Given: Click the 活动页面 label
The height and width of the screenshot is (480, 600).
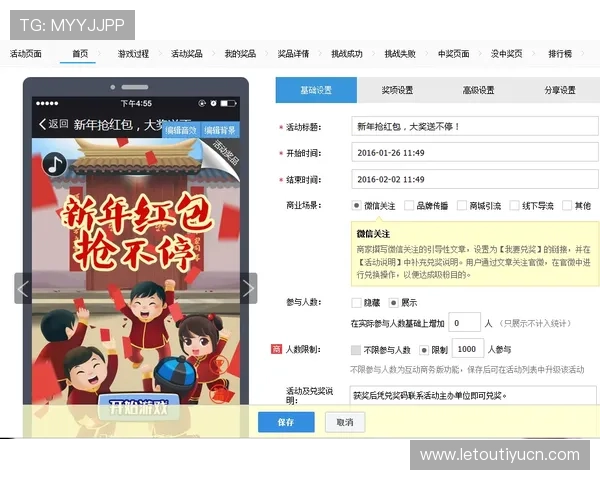Looking at the screenshot, I should (26, 54).
